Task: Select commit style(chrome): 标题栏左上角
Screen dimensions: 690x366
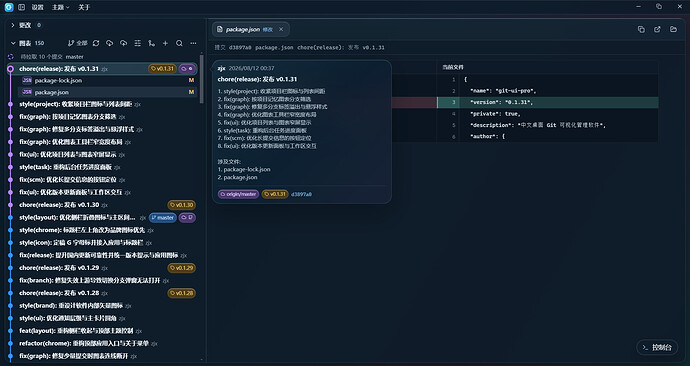Action: [102, 230]
